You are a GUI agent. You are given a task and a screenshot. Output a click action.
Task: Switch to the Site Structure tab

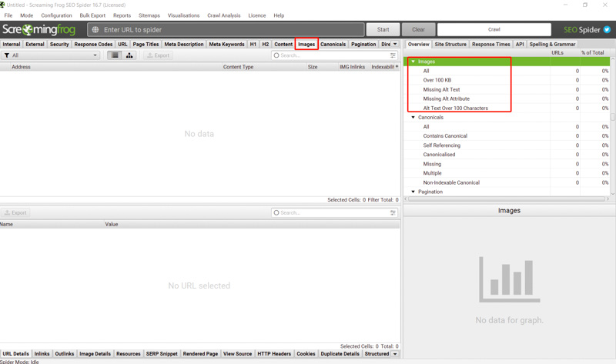click(x=450, y=45)
